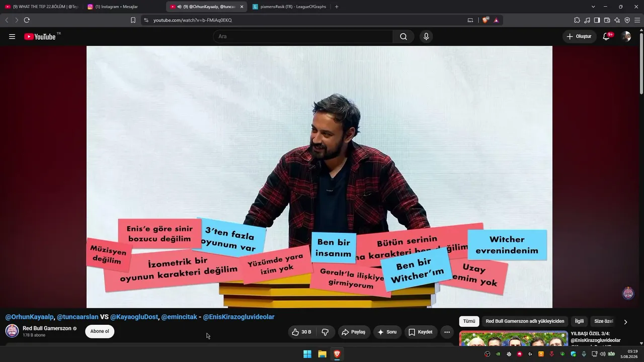The image size is (644, 362).
Task: Click the Oluştur create button
Action: pos(579,36)
